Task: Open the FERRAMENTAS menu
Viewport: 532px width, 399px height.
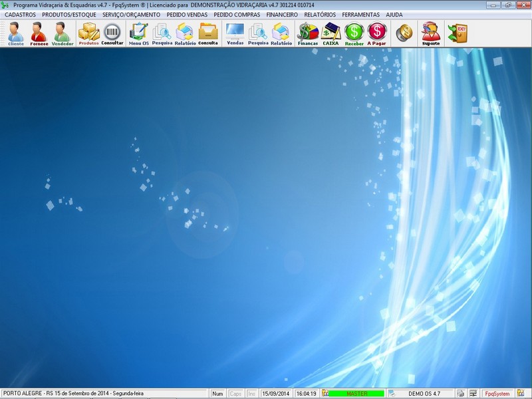Action: (x=361, y=14)
